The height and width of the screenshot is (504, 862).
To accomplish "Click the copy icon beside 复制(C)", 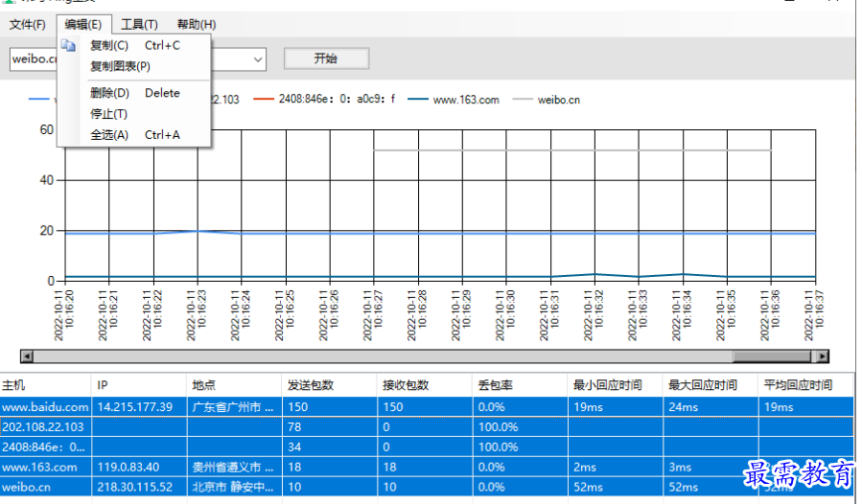I will click(68, 46).
